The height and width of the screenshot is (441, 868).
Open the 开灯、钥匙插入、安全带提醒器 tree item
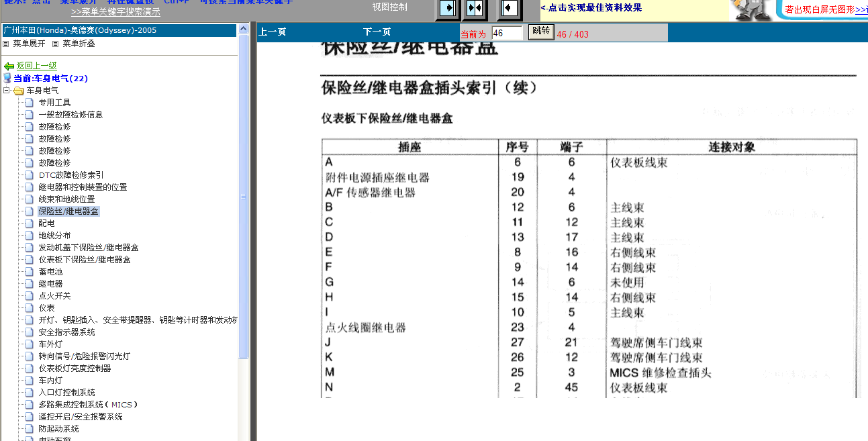138,320
